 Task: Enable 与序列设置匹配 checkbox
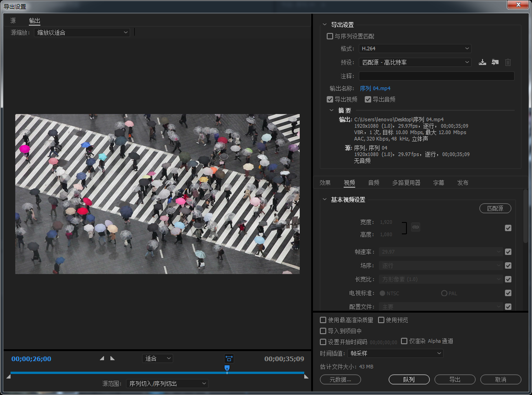(330, 36)
